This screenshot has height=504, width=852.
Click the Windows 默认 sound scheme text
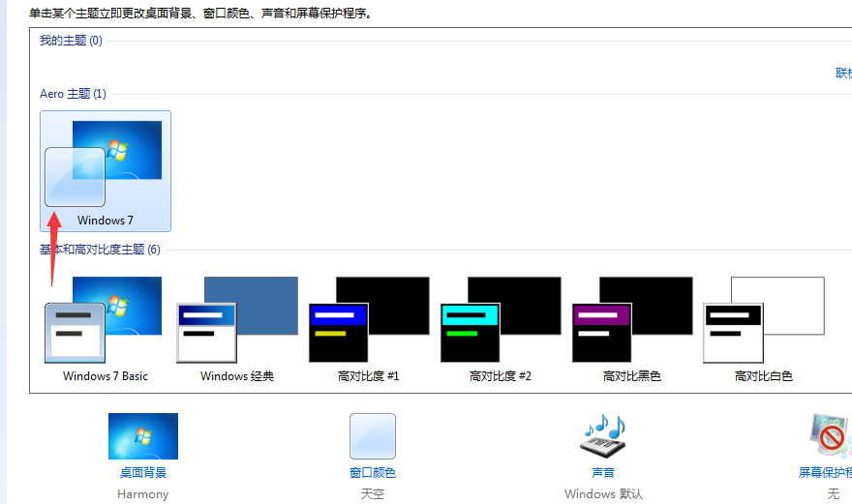603,494
